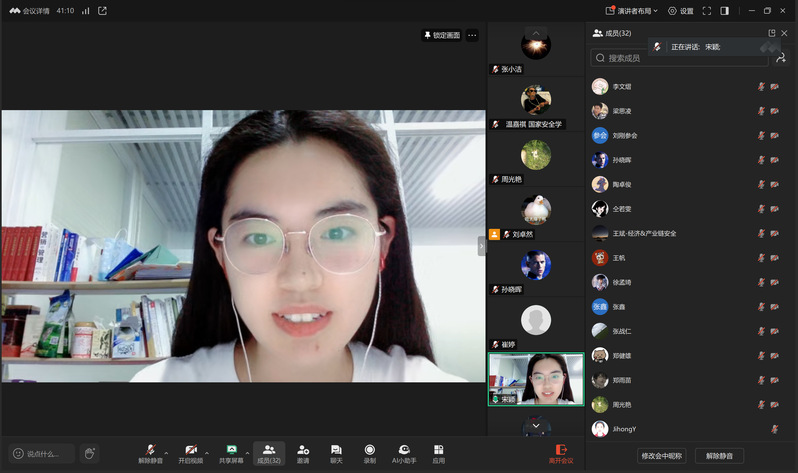Click the raise hand icon
Image resolution: width=798 pixels, height=473 pixels.
[x=89, y=453]
